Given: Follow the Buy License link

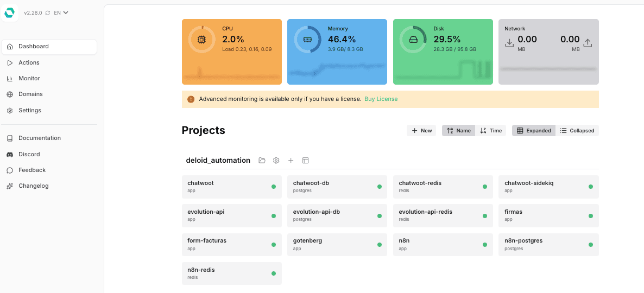Looking at the screenshot, I should coord(381,99).
